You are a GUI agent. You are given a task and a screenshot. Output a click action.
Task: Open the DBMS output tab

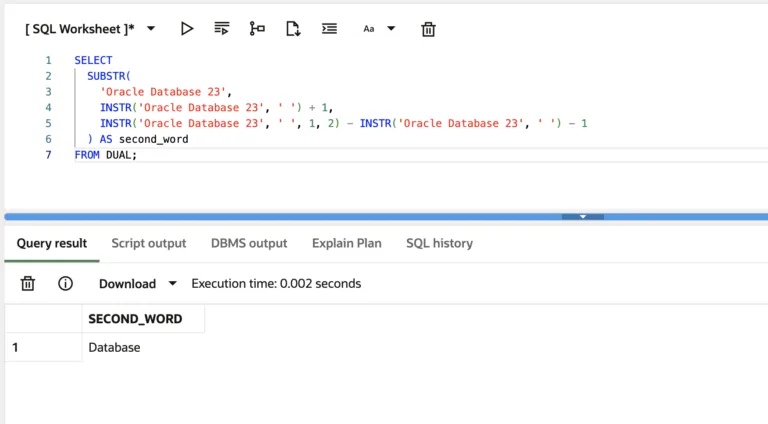[x=249, y=243]
